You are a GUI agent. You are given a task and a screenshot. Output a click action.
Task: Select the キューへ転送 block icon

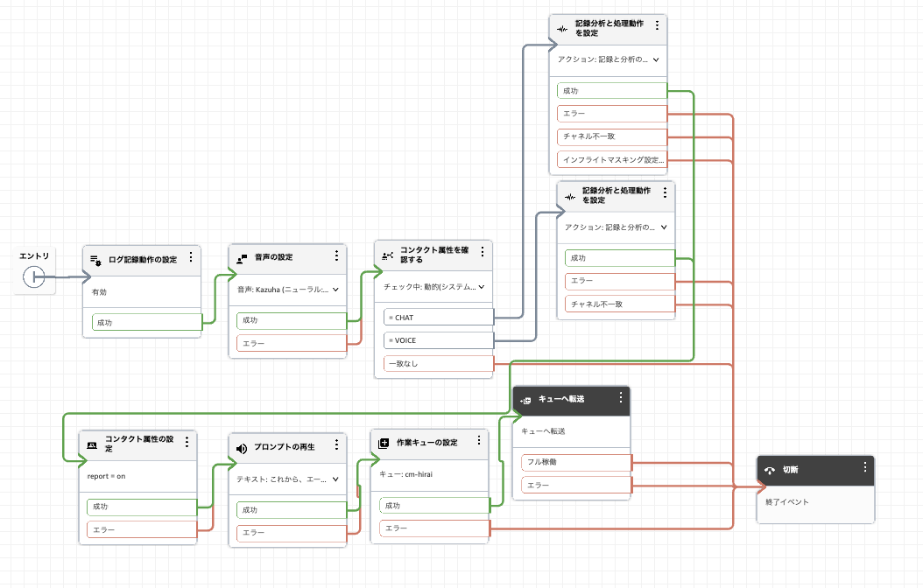coord(525,401)
